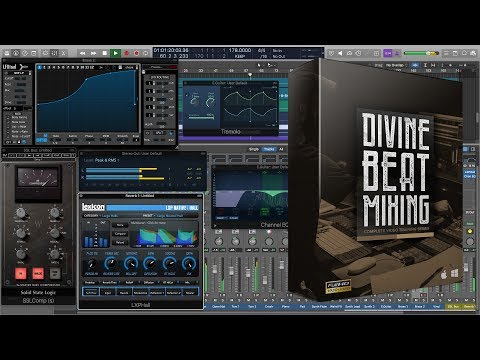This screenshot has height=360, width=480.
Task: Open the Library from the control bar
Action: (x=7, y=53)
